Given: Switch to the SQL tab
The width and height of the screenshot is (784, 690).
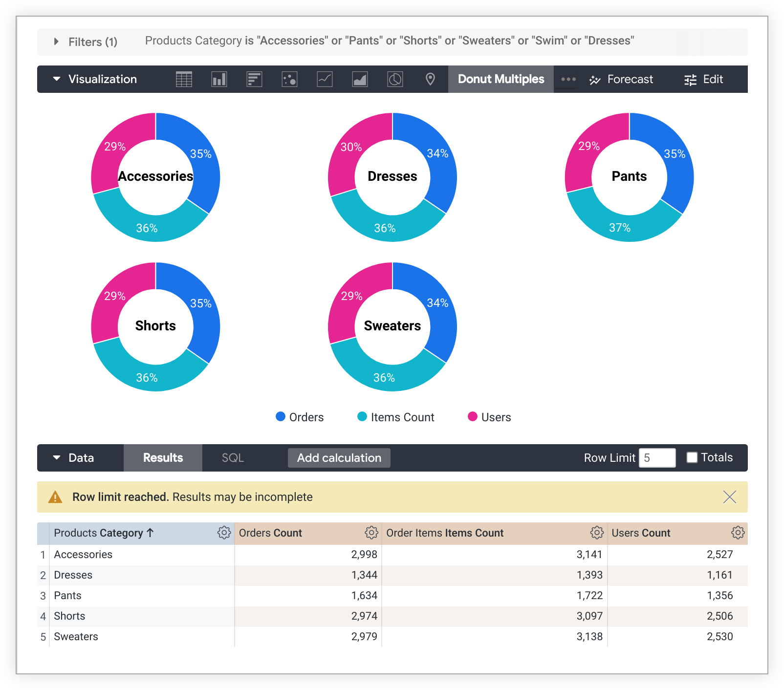Looking at the screenshot, I should pos(233,458).
